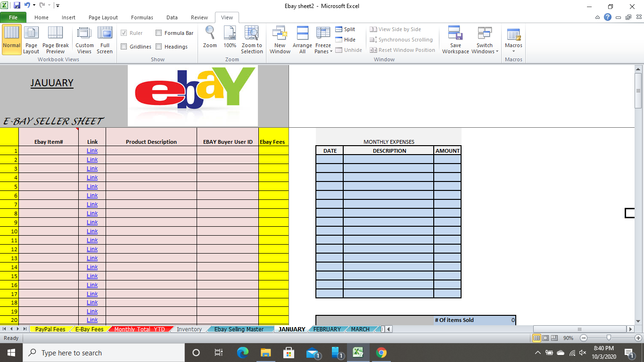Image resolution: width=644 pixels, height=362 pixels.
Task: Select the JAUUARY title cell
Action: coord(52,83)
